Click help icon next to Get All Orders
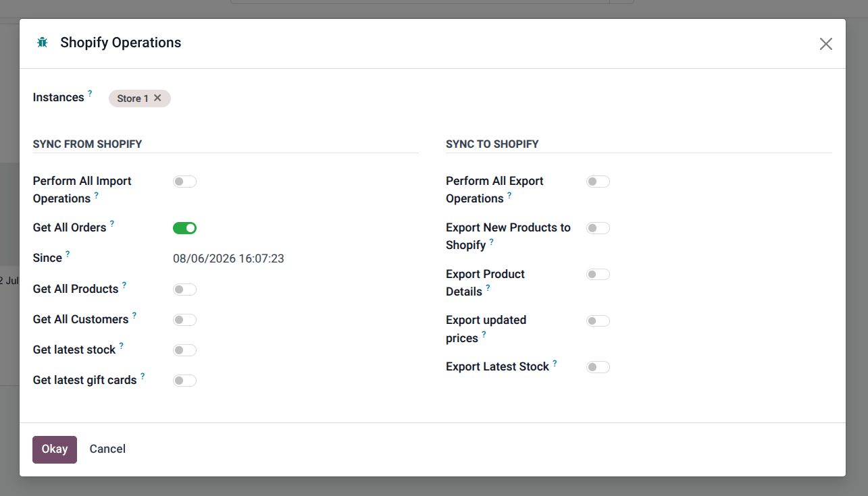The height and width of the screenshot is (496, 868). coord(112,223)
